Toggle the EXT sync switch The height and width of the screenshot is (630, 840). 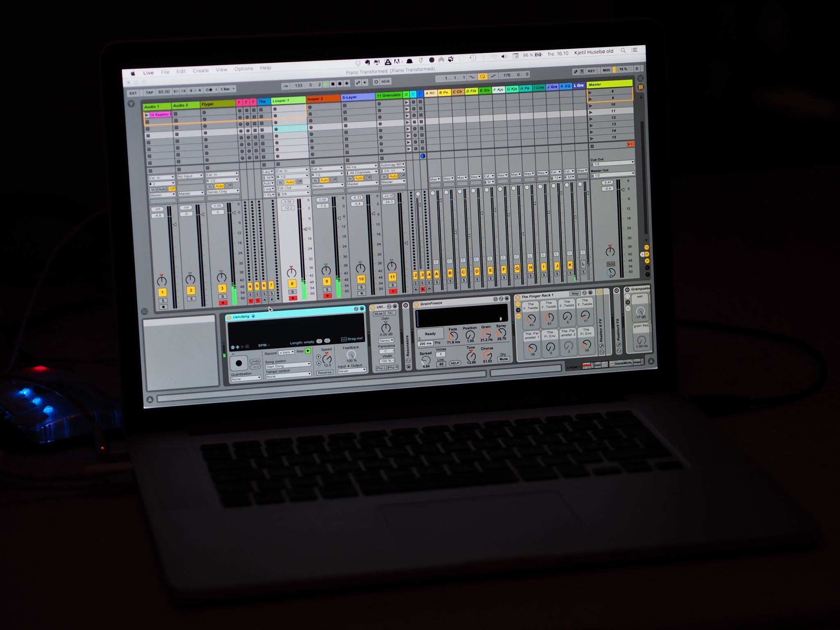133,93
